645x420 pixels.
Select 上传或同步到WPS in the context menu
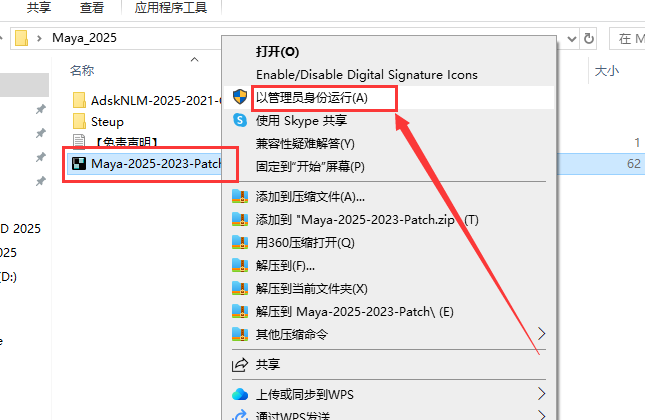304,394
